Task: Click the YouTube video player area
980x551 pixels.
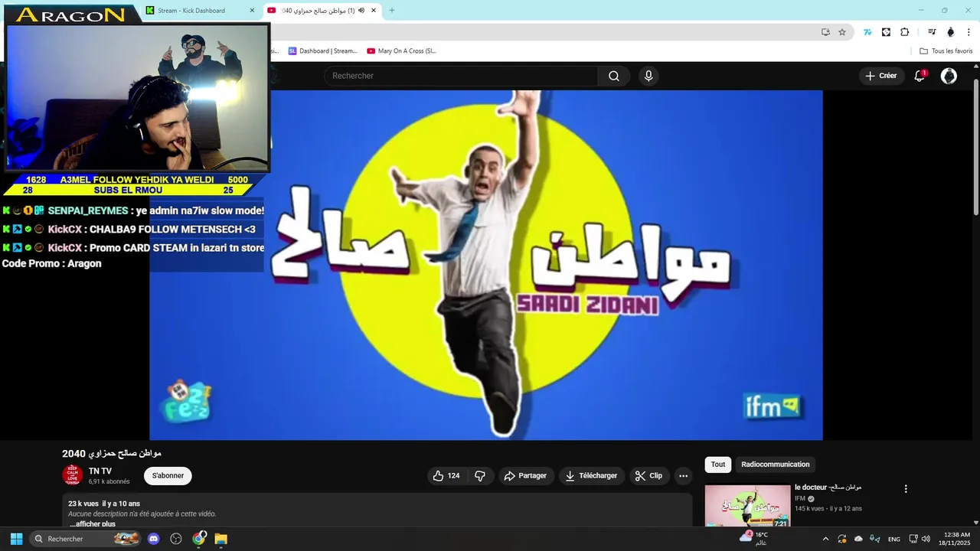Action: (485, 265)
